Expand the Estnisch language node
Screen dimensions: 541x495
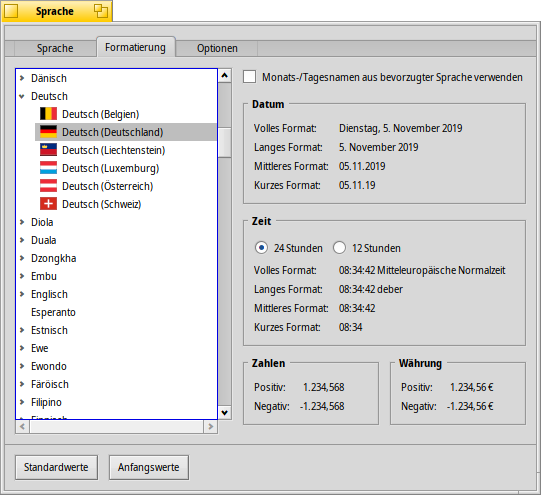22,330
